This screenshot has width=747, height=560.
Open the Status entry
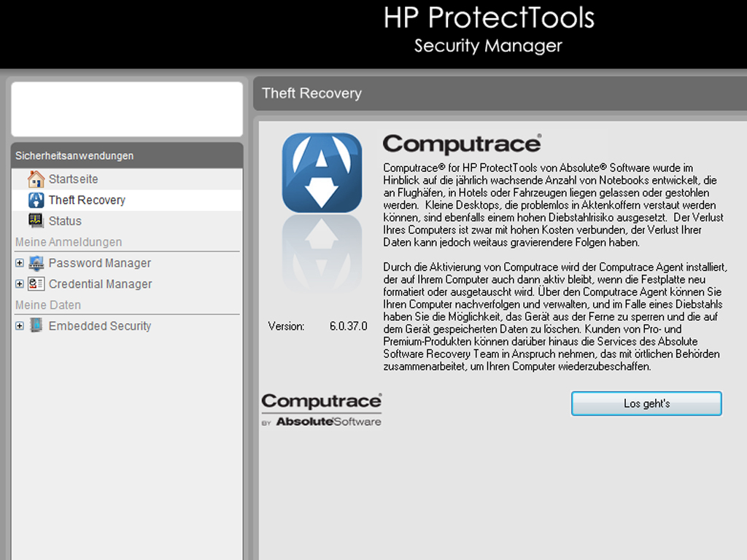click(x=65, y=221)
